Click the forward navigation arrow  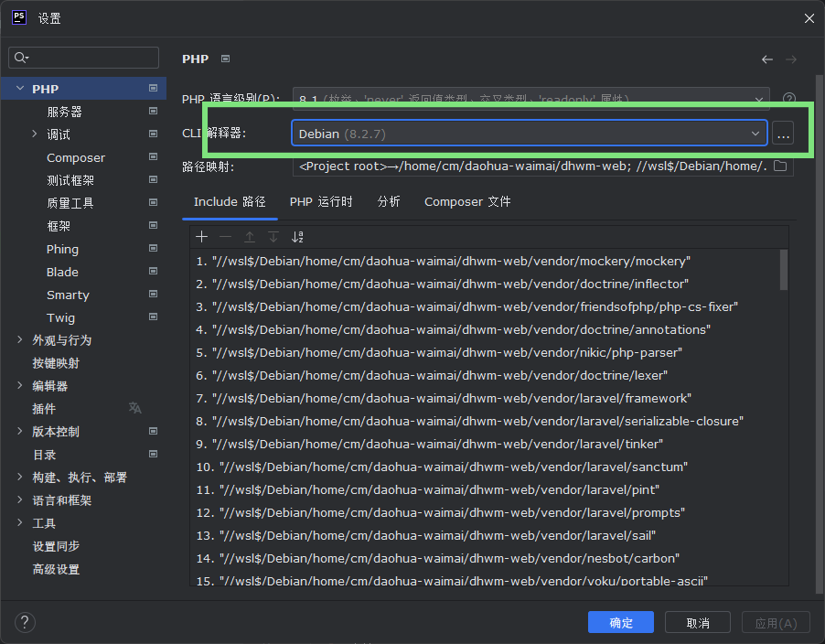pos(791,59)
